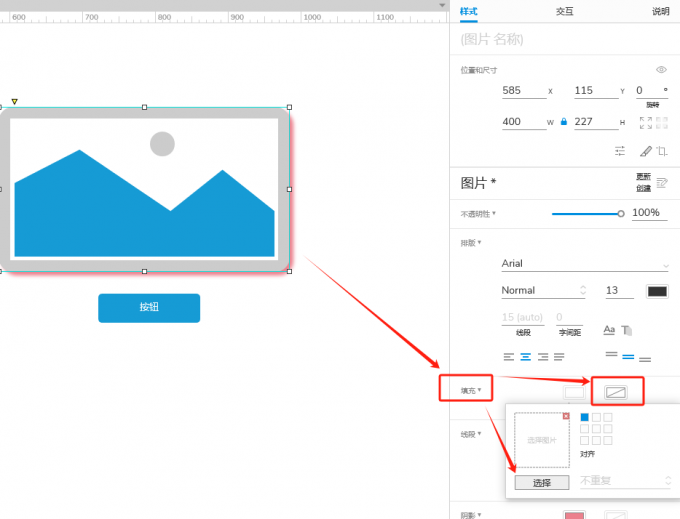Center-align text horizontally
The height and width of the screenshot is (519, 680).
(525, 356)
